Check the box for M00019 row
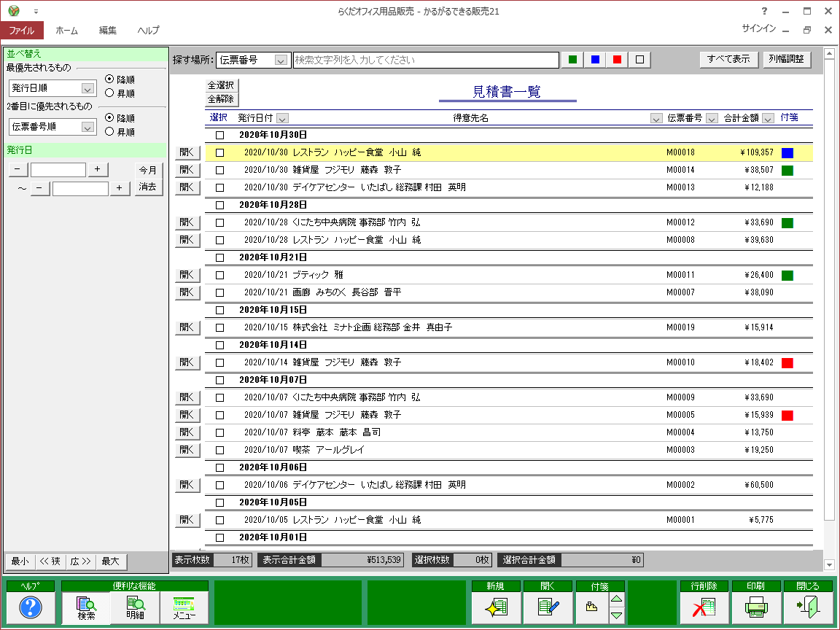Screen dimensions: 840x630 (x=219, y=327)
